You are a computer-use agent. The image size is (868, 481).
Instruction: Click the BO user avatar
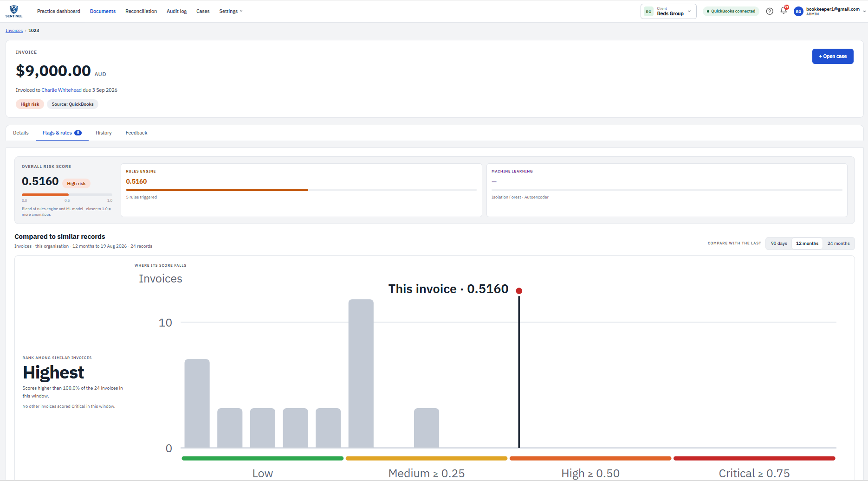point(798,12)
